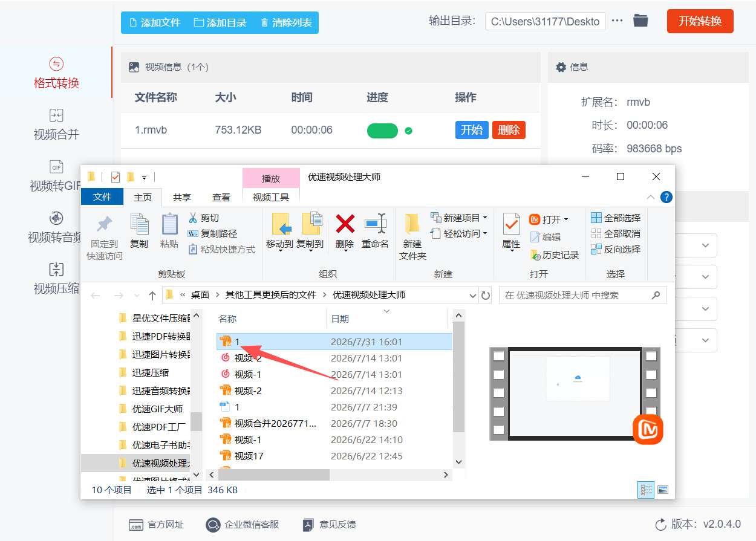
Task: Click the video preview thumbnail
Action: 575,394
